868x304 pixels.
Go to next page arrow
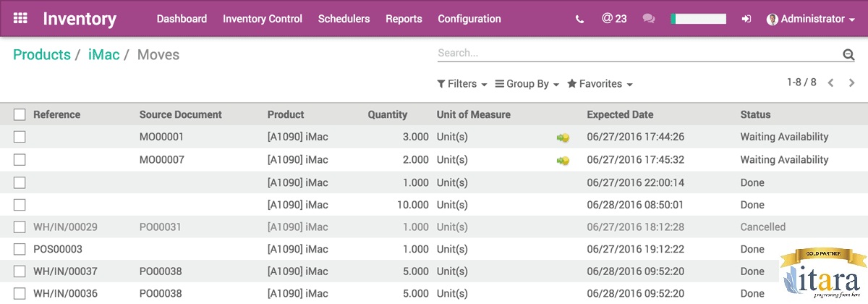[852, 83]
